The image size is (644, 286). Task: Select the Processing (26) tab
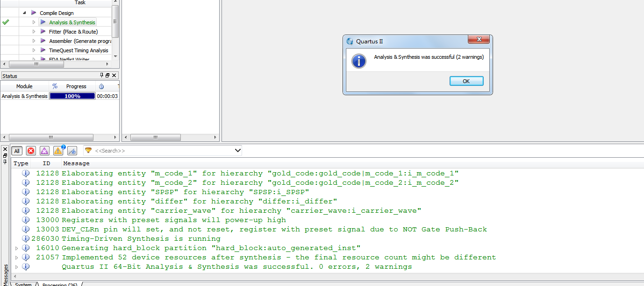[59, 284]
